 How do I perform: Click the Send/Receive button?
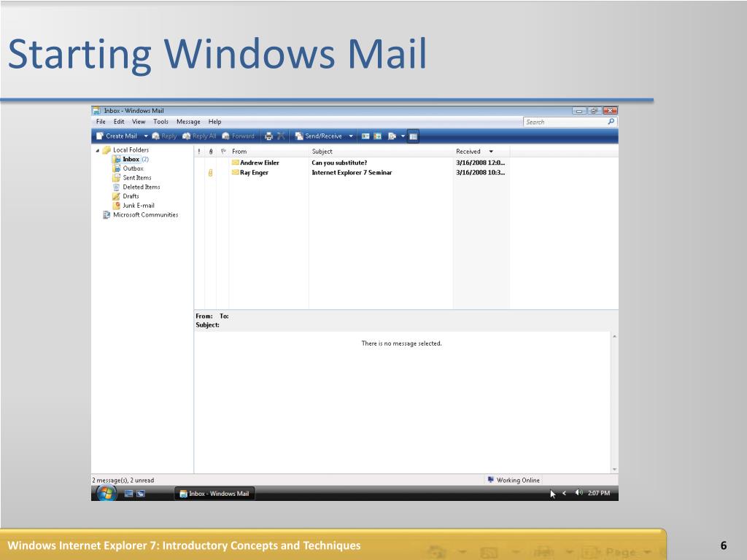point(319,136)
